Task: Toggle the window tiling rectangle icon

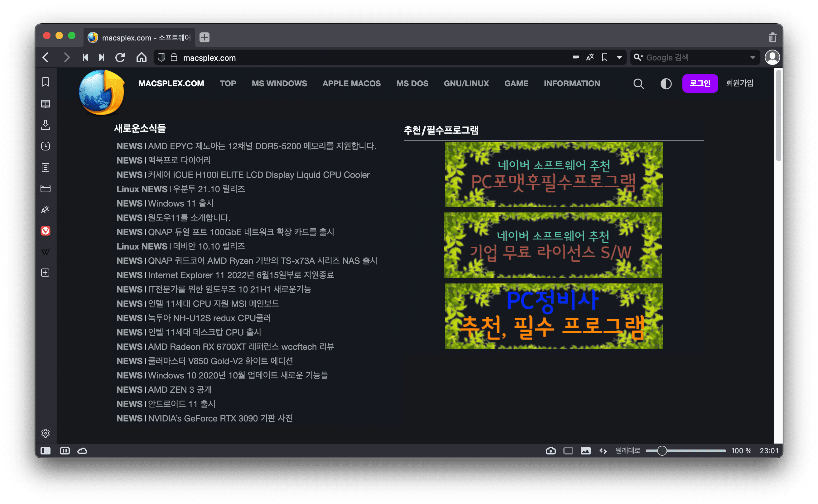Action: [568, 451]
